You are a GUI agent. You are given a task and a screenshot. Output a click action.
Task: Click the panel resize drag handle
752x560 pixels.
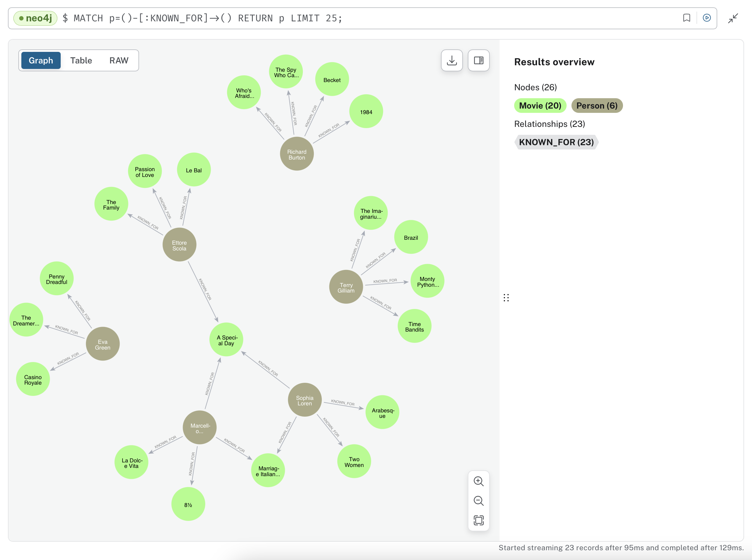[506, 298]
